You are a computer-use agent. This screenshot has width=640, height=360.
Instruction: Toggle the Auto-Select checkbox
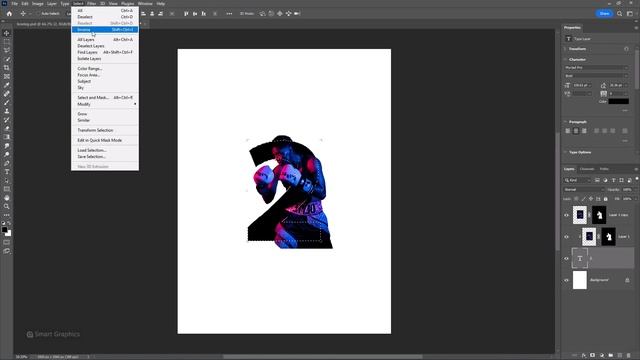pyautogui.click(x=38, y=13)
